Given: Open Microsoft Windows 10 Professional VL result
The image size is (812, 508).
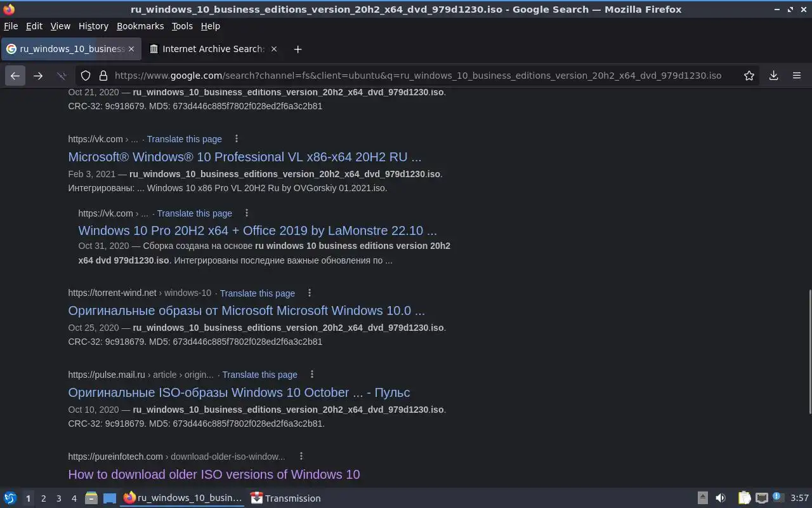Looking at the screenshot, I should tap(245, 157).
